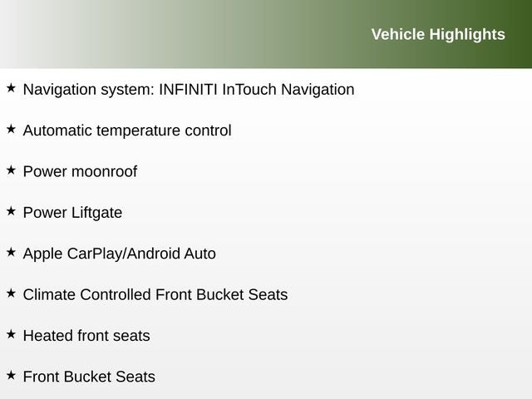Click the star next to Automatic temperature control
The image size is (532, 399).
coord(11,129)
